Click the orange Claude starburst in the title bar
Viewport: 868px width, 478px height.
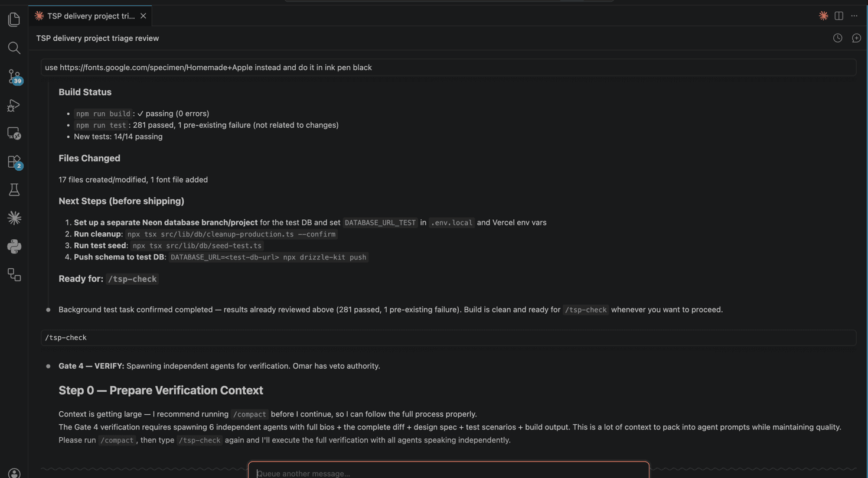pos(823,16)
